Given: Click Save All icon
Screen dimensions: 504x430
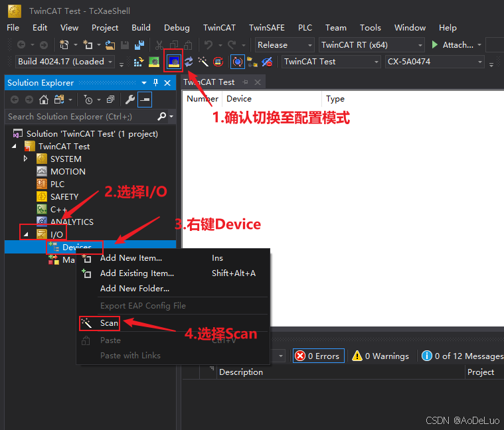Looking at the screenshot, I should [139, 45].
